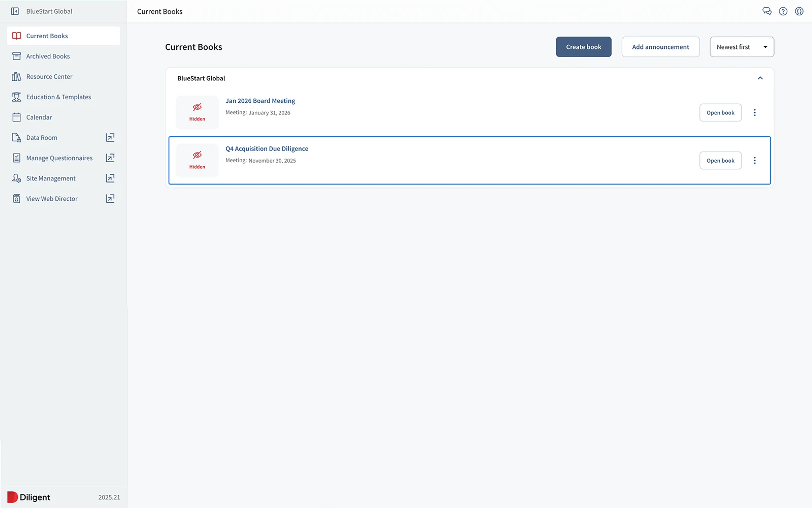Click the November 30, 2025 meeting date
This screenshot has height=508, width=812.
pyautogui.click(x=272, y=161)
